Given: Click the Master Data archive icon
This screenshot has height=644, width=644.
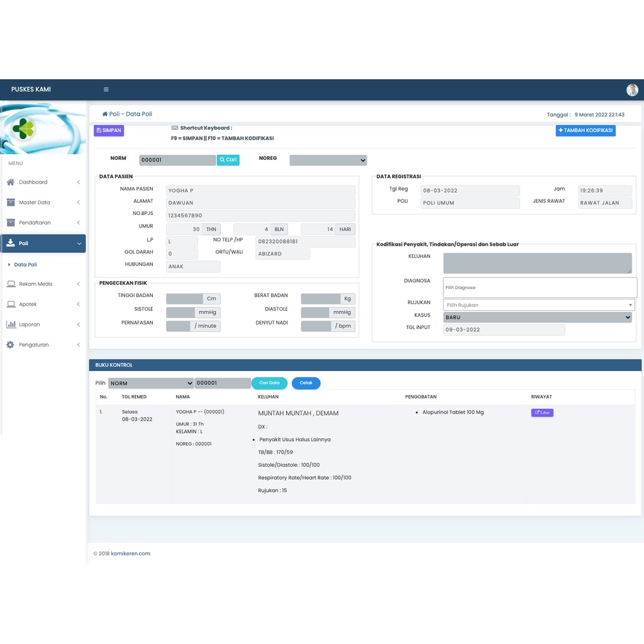Looking at the screenshot, I should point(11,203).
